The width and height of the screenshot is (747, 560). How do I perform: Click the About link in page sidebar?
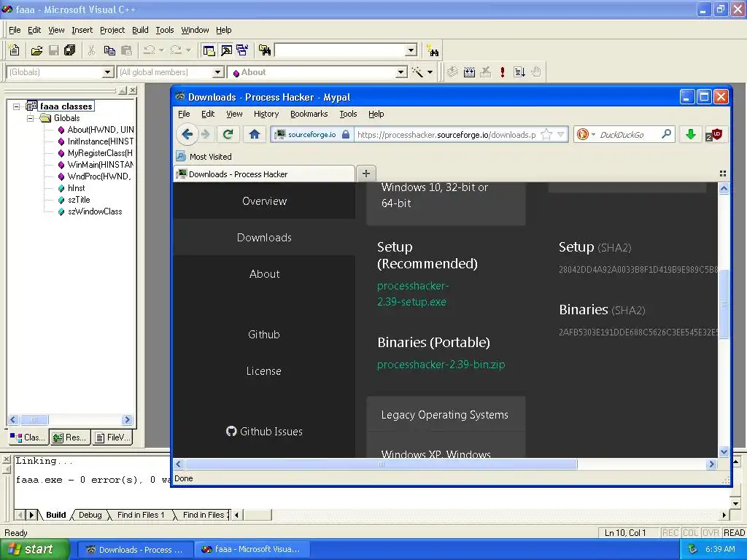[x=264, y=274]
